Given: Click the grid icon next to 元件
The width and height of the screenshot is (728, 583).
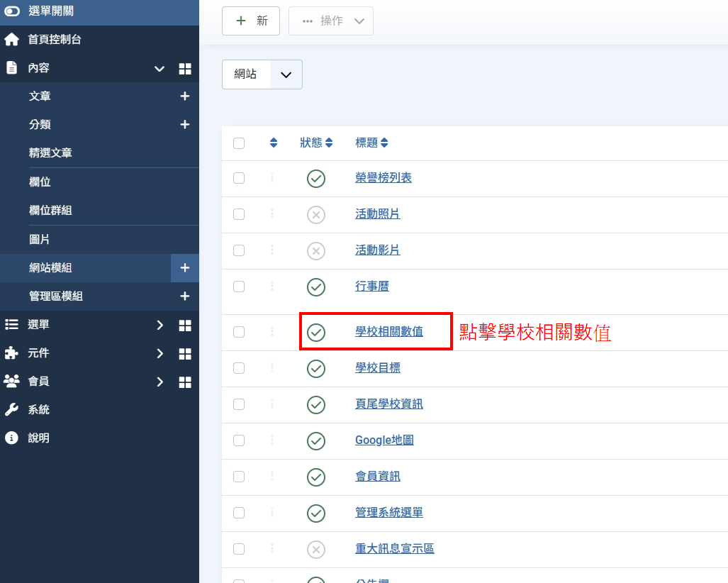Looking at the screenshot, I should coord(185,352).
